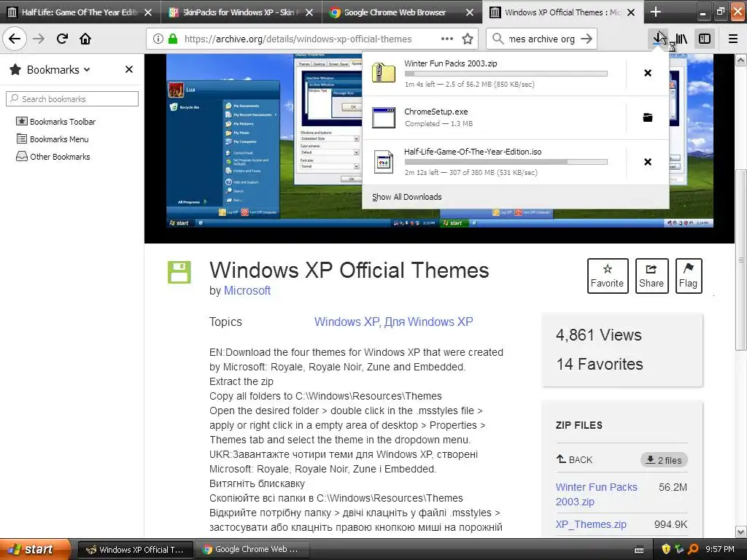Click the Winter Fun Packs zip file icon

coord(384,73)
